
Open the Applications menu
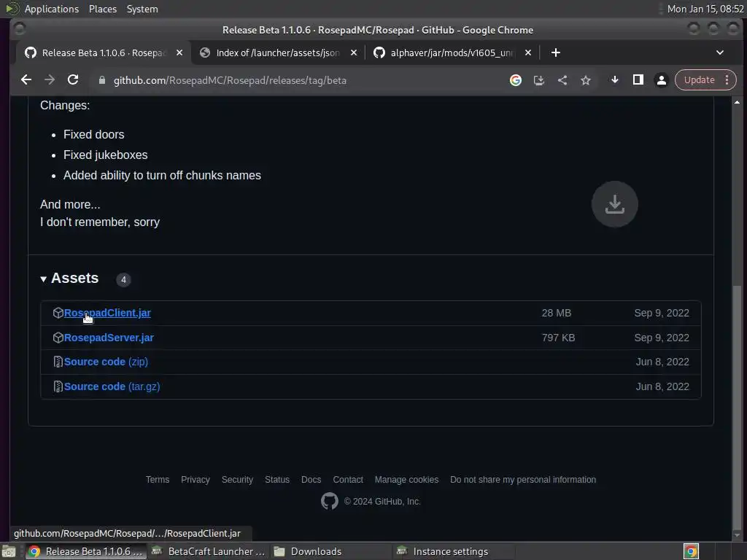(x=52, y=9)
